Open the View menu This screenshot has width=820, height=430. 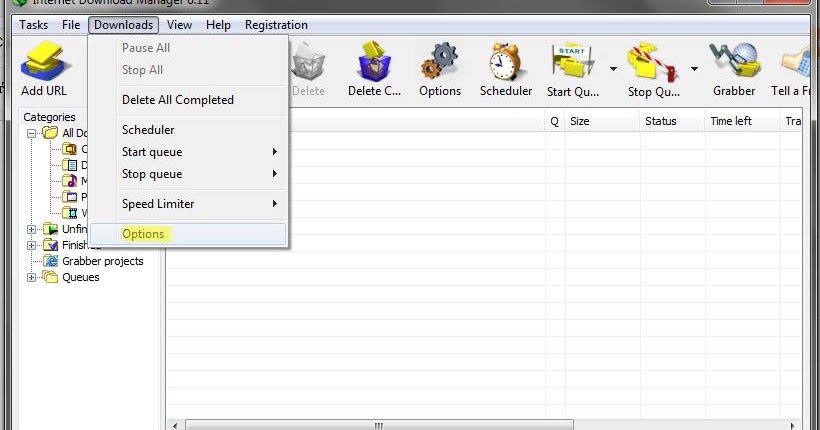point(179,25)
